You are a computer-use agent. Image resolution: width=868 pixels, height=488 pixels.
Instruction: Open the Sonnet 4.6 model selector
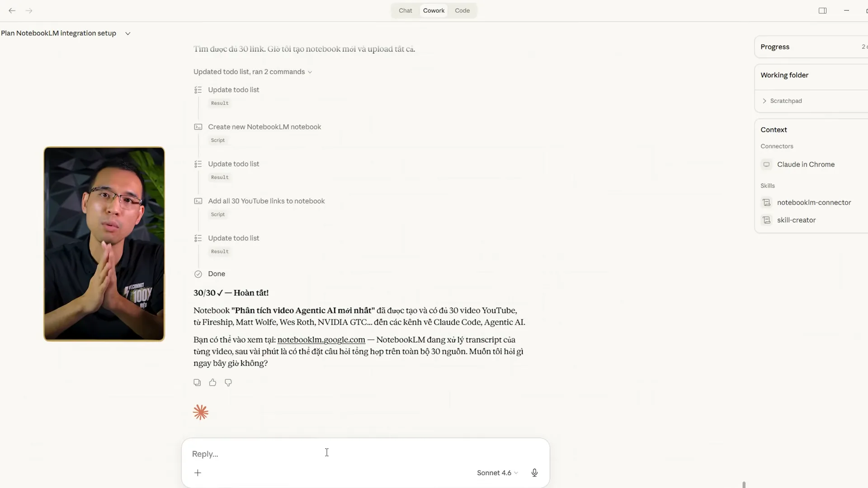pos(497,473)
